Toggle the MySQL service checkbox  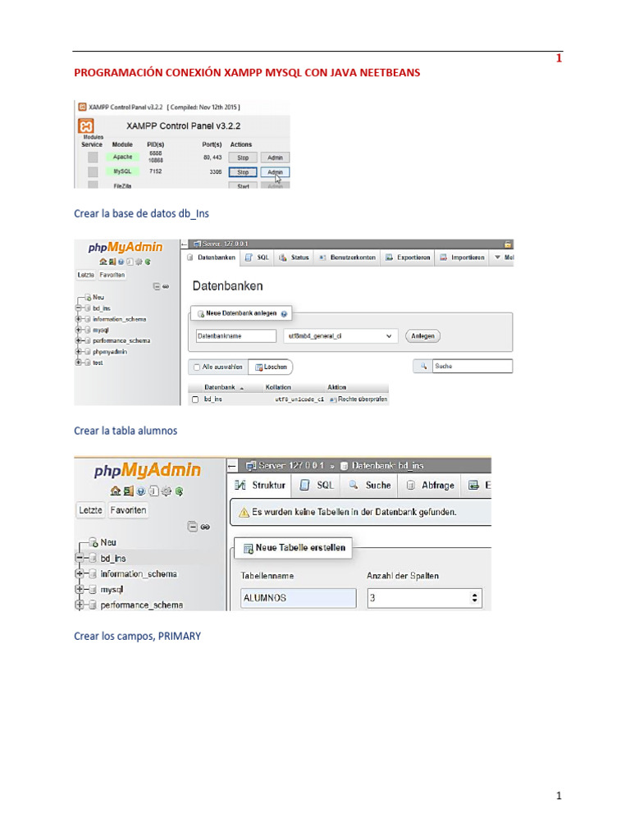93,171
